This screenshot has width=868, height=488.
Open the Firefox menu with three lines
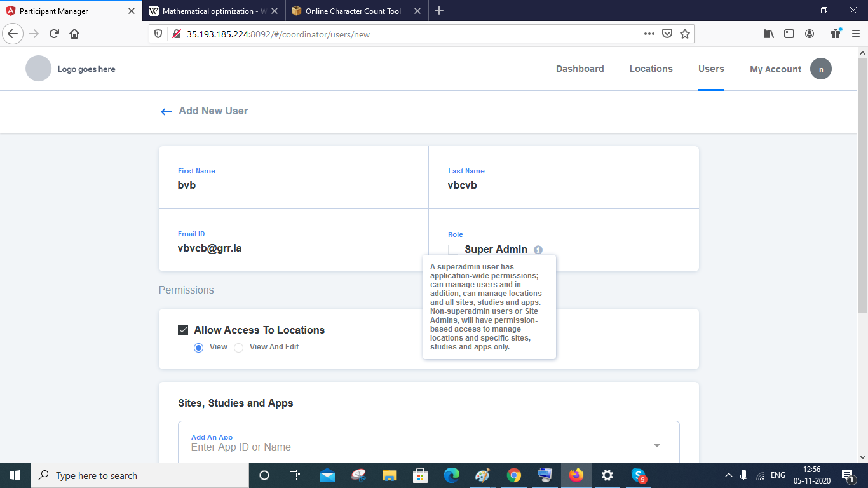tap(855, 34)
